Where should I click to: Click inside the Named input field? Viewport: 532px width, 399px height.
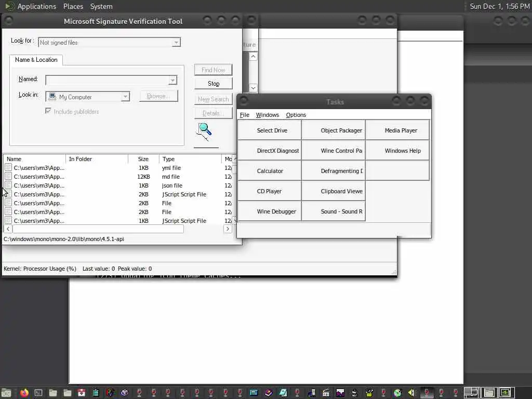tap(107, 80)
